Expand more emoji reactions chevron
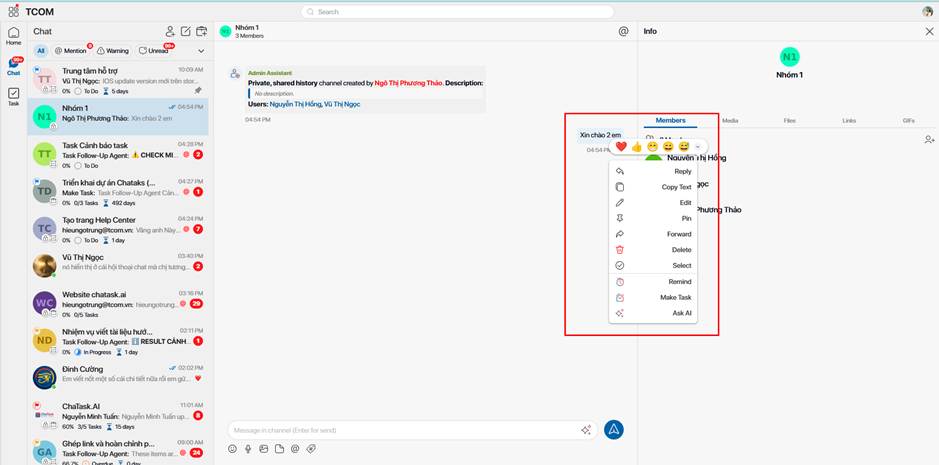Image resolution: width=939 pixels, height=465 pixels. point(698,147)
